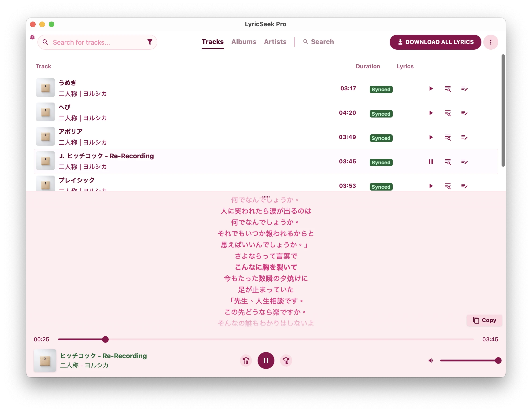The image size is (532, 412).
Task: Pause playback with main player button
Action: pos(266,361)
